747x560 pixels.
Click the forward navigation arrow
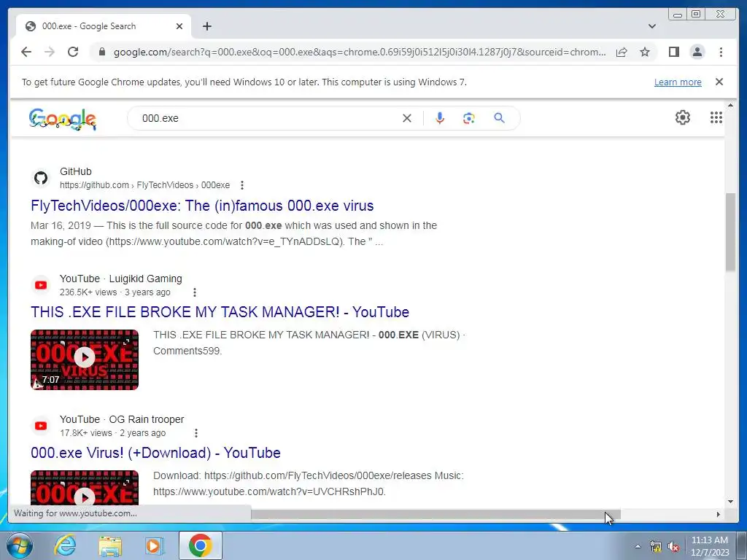(50, 52)
